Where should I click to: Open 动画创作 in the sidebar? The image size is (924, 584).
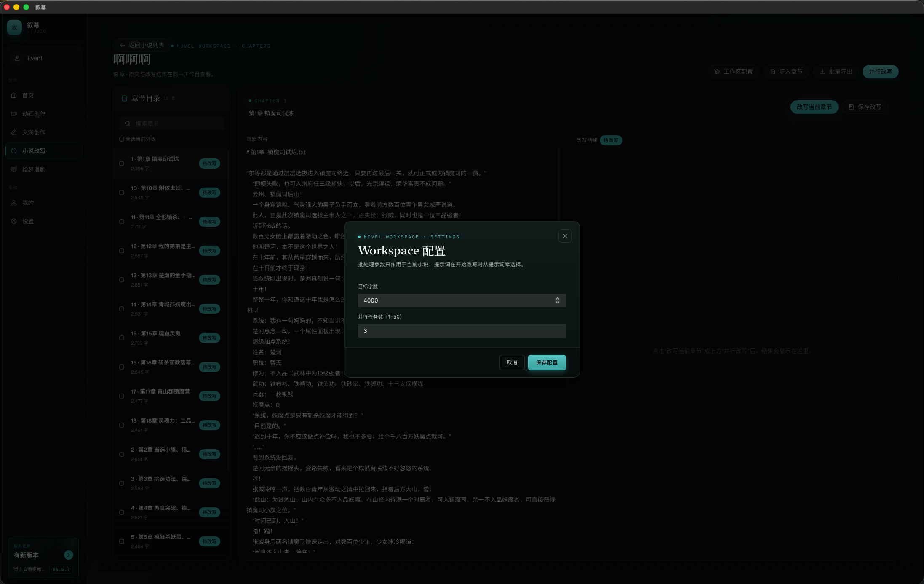point(43,114)
